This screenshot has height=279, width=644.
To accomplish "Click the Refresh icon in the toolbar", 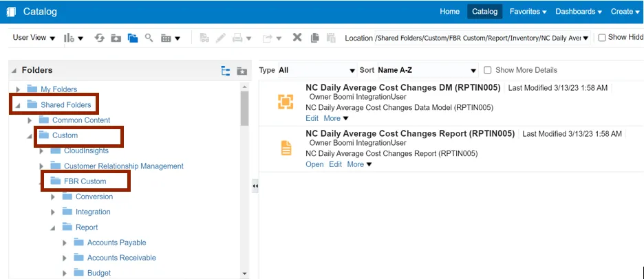I will [x=99, y=38].
